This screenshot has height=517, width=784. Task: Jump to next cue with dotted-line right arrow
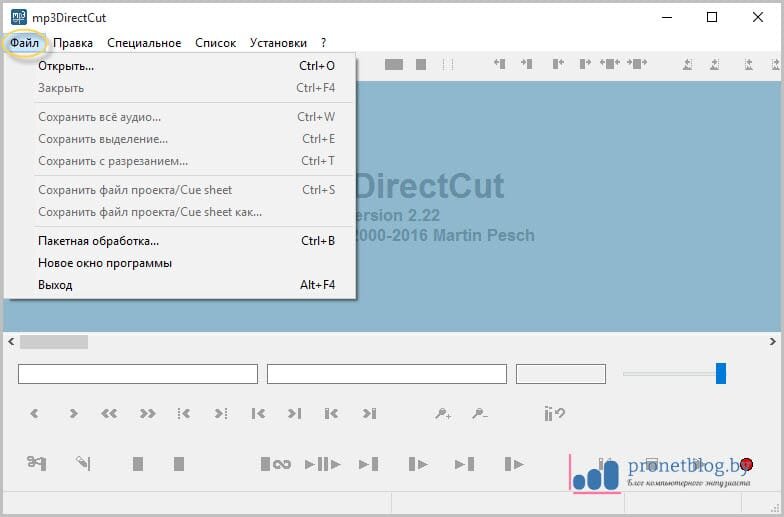221,414
